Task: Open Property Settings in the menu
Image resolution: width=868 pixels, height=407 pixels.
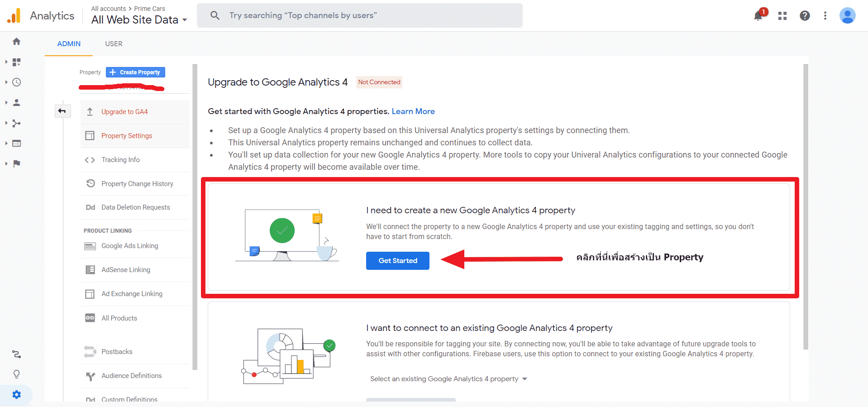Action: tap(127, 136)
